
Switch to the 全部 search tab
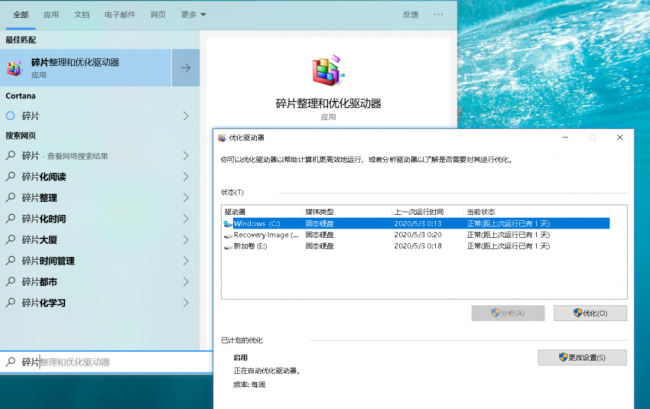coord(21,15)
